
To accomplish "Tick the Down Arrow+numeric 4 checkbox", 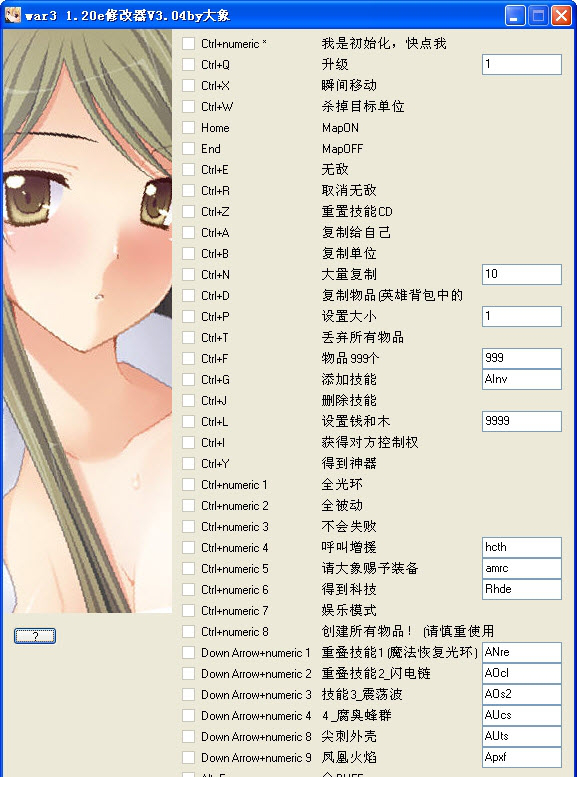I will (189, 715).
